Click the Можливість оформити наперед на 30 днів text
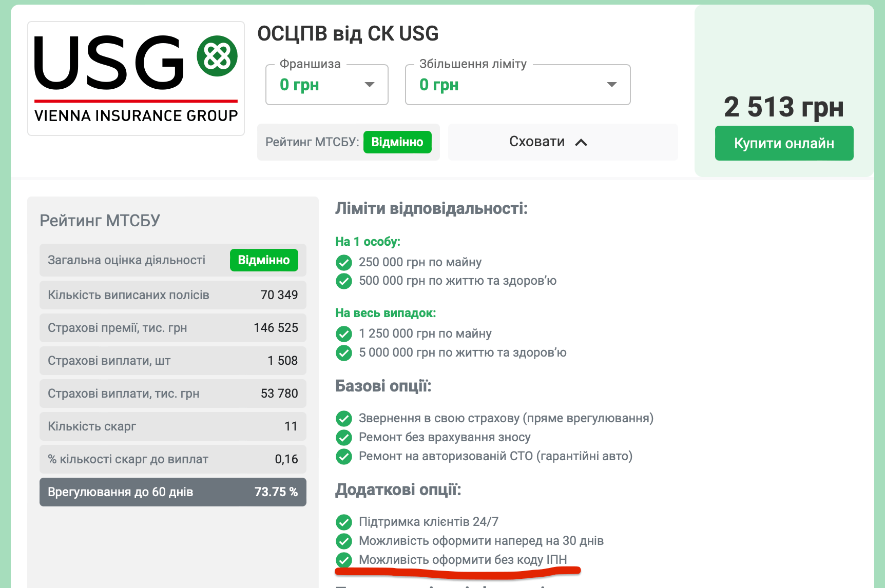Screen dimensions: 885x588 [481, 541]
